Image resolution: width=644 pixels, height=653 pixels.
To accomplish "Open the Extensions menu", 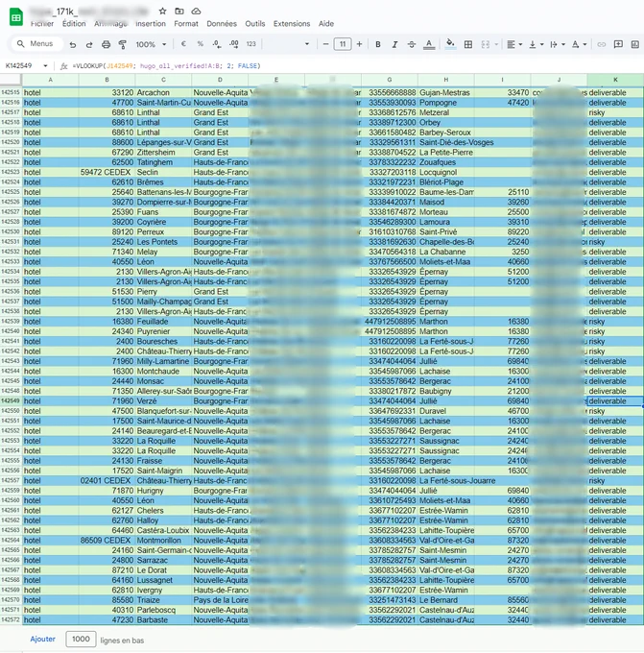I will [x=292, y=24].
